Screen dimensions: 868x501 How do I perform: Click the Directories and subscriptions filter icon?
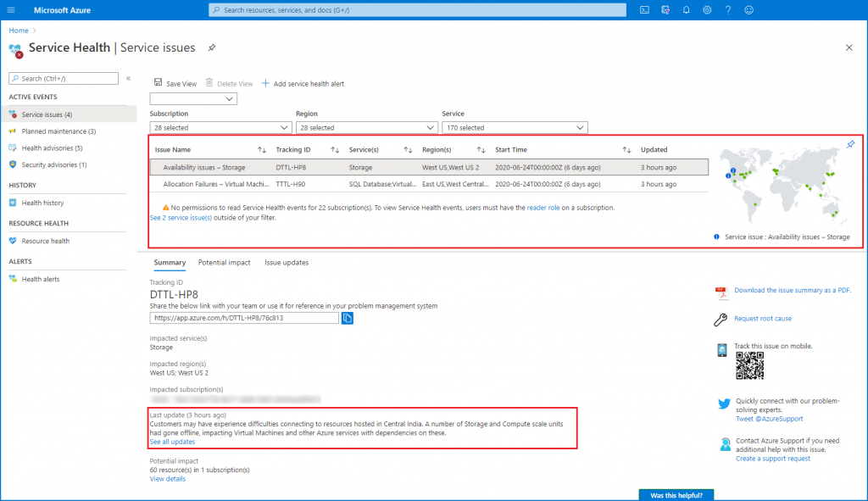[x=666, y=9]
